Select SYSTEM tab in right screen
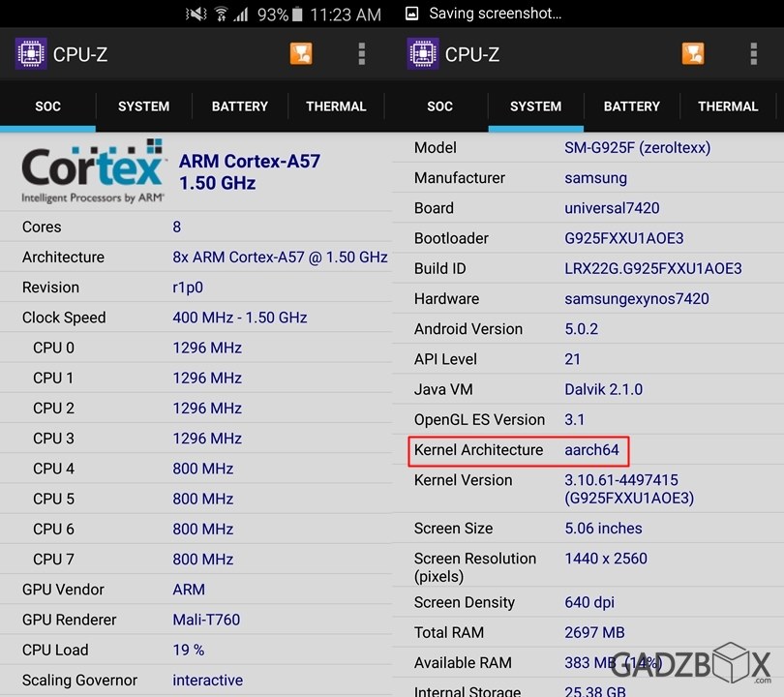This screenshot has height=697, width=784. 535,106
